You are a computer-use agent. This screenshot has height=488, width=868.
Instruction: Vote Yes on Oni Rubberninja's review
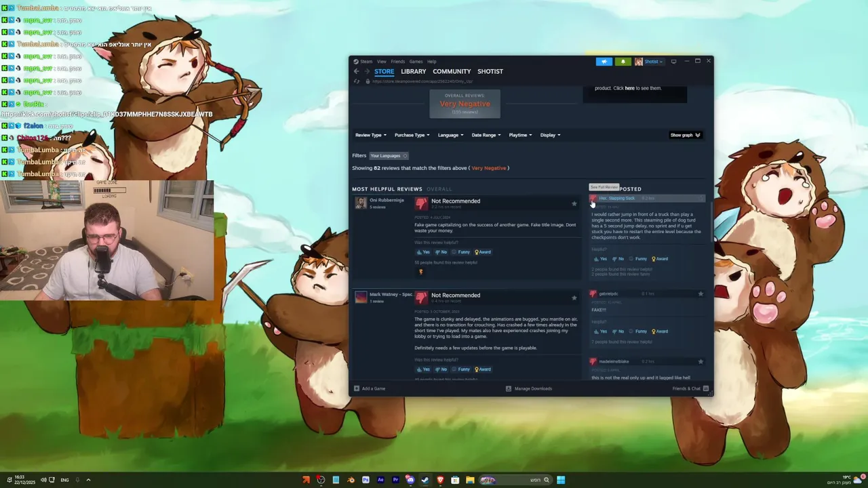tap(423, 252)
